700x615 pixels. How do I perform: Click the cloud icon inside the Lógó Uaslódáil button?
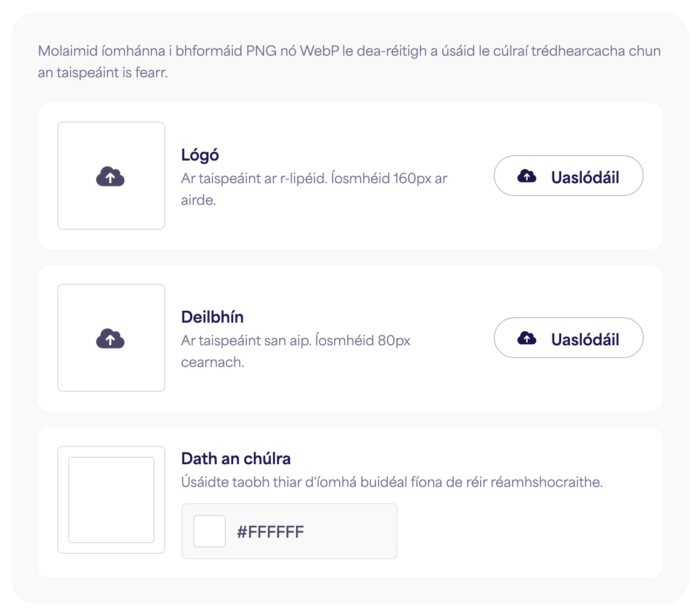click(527, 176)
